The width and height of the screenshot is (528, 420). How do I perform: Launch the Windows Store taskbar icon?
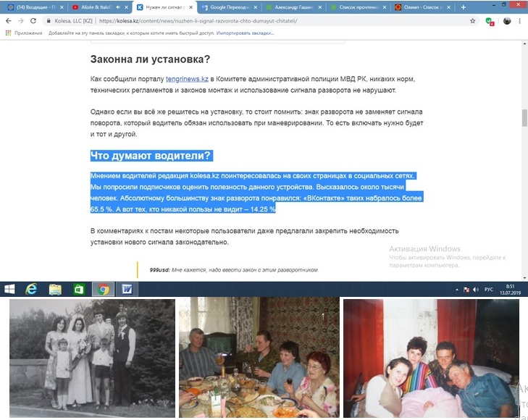click(x=79, y=289)
